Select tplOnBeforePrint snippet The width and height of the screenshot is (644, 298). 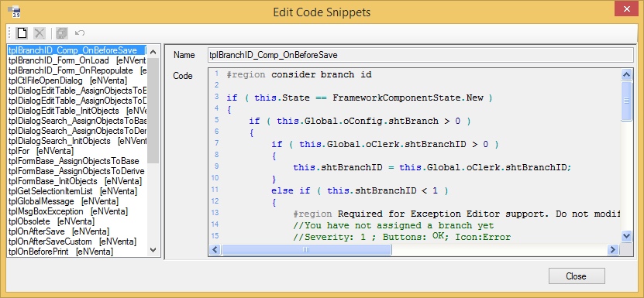pyautogui.click(x=77, y=252)
